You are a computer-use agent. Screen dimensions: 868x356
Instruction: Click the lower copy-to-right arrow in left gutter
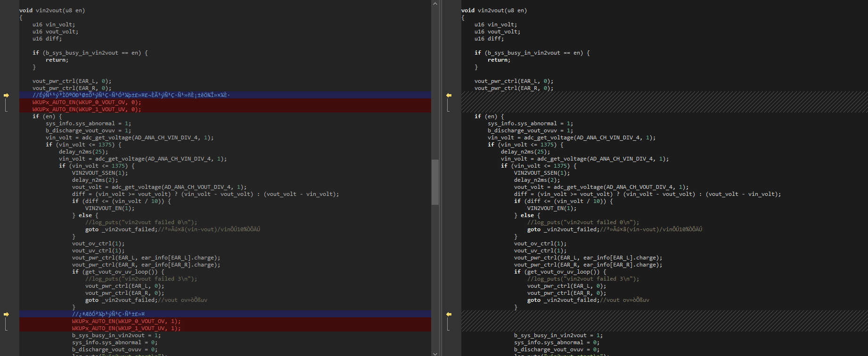6,314
